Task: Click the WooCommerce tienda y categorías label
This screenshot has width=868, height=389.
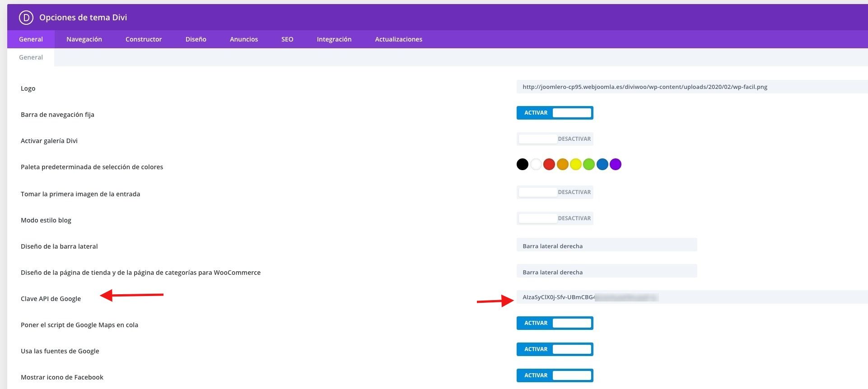Action: [x=140, y=273]
